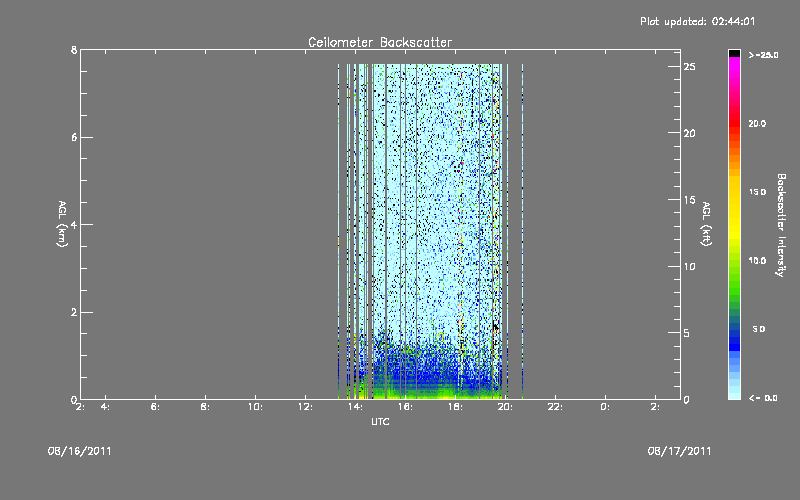This screenshot has height=500, width=800.
Task: Click the "4:" hour tick on the UTC axis
Action: click(x=105, y=407)
